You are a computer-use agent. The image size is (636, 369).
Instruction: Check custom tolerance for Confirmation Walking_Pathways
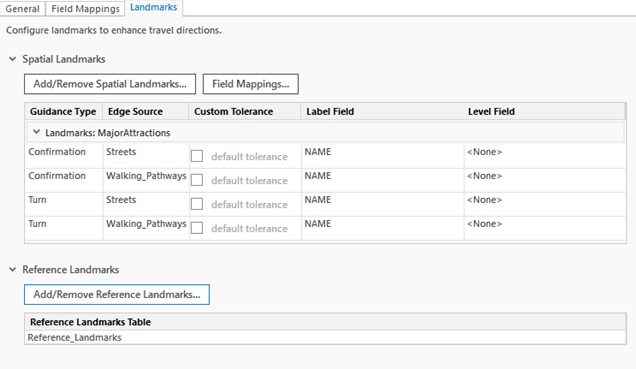point(197,180)
